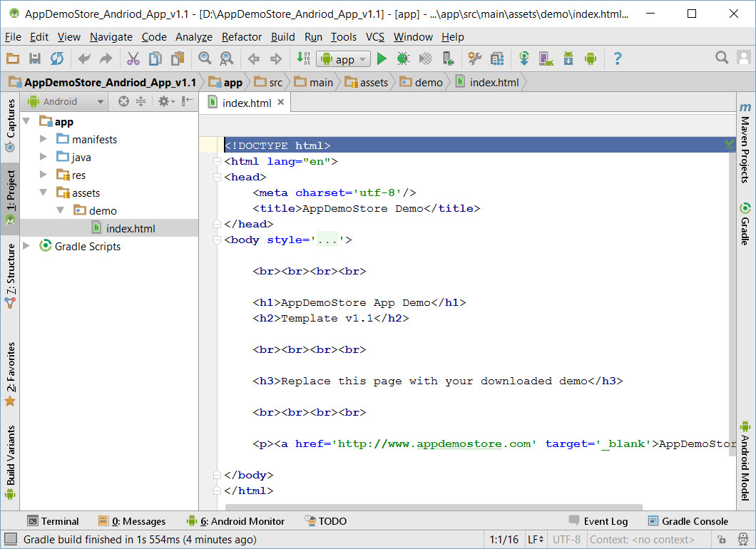
Task: Close the index.html tab
Action: [x=281, y=102]
